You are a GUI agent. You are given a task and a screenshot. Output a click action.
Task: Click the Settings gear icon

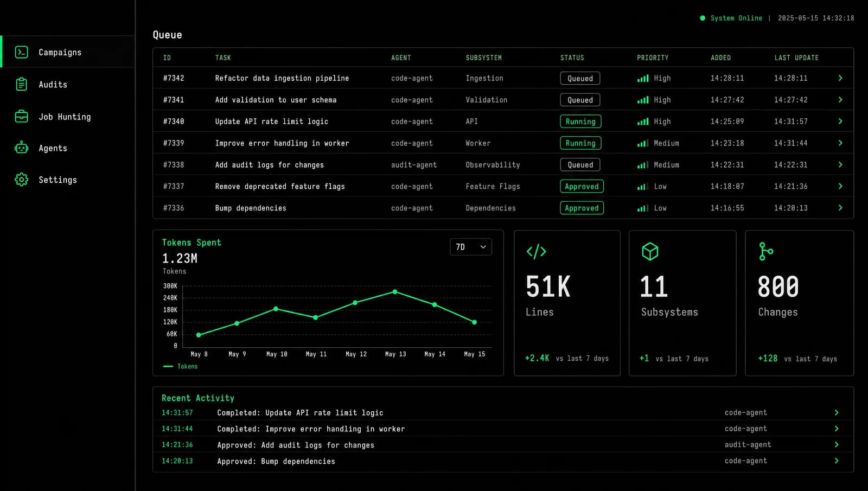pos(21,180)
